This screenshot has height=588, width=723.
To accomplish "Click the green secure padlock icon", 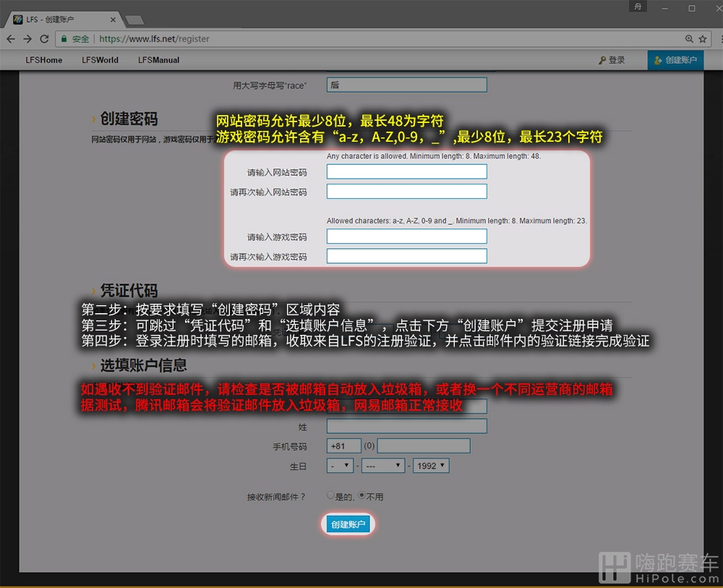I will (x=64, y=39).
